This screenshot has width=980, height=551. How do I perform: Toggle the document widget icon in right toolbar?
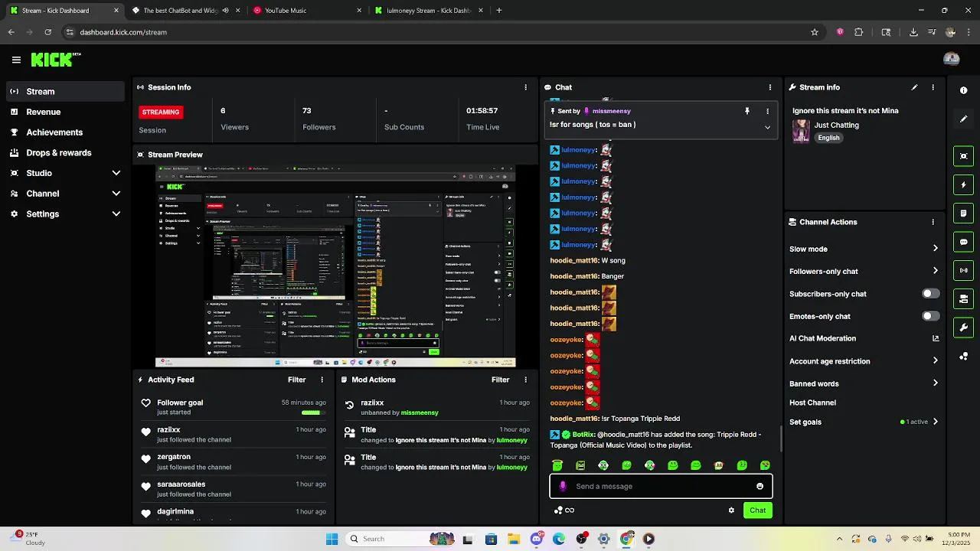(963, 214)
